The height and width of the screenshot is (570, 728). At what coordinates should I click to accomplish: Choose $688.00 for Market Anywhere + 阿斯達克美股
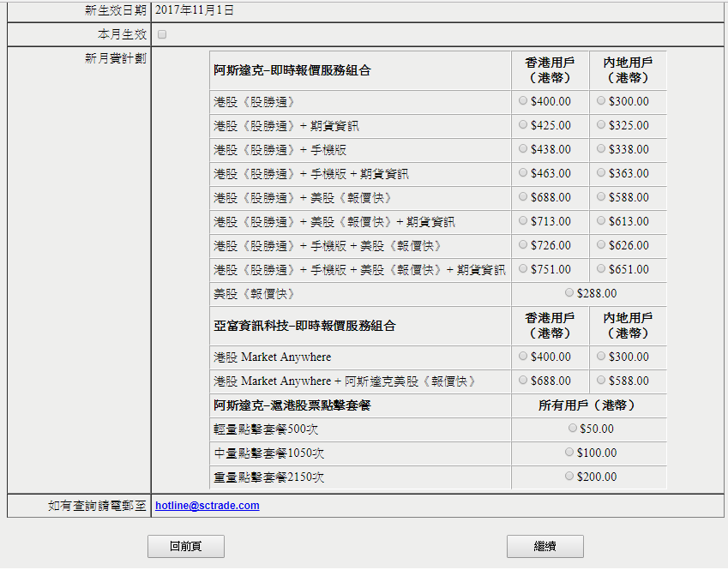[523, 381]
